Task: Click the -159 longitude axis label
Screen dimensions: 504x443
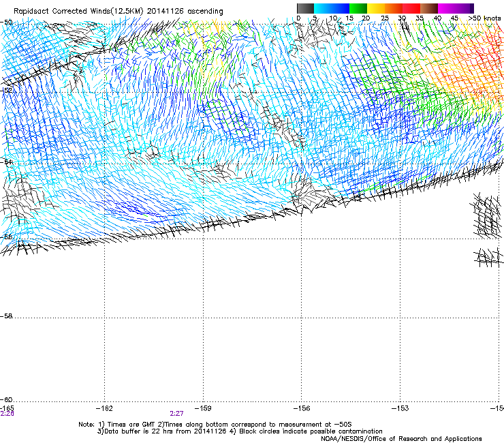Action: 203,408
